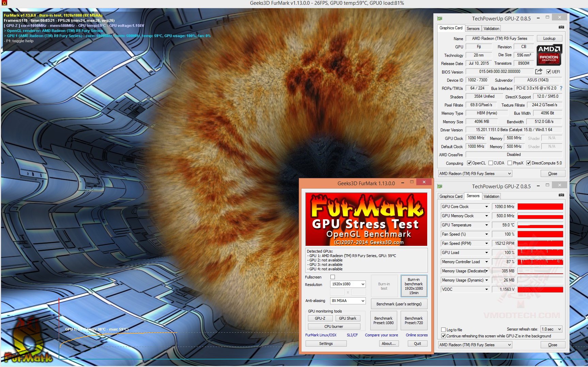Click the Lookup button in GPU-Z
The width and height of the screenshot is (588, 367).
click(549, 38)
